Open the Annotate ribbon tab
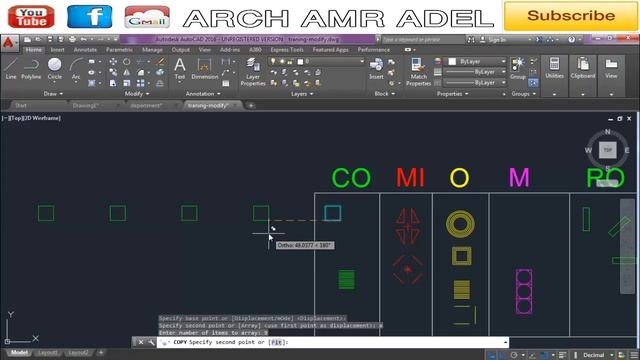 [85, 50]
